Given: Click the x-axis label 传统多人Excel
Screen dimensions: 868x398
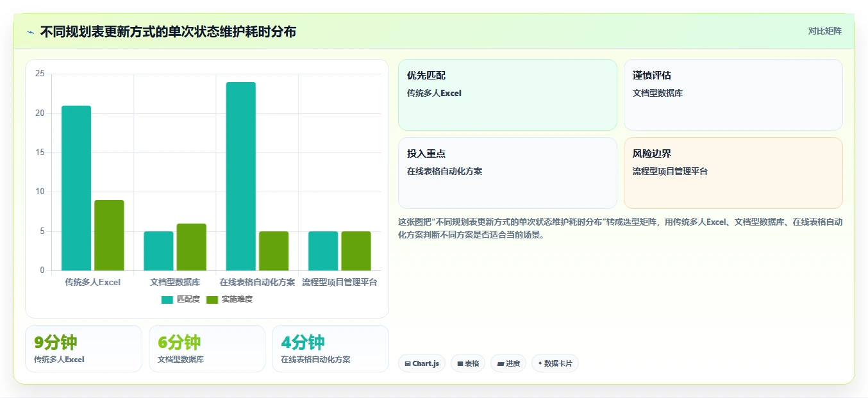Looking at the screenshot, I should 92,282.
